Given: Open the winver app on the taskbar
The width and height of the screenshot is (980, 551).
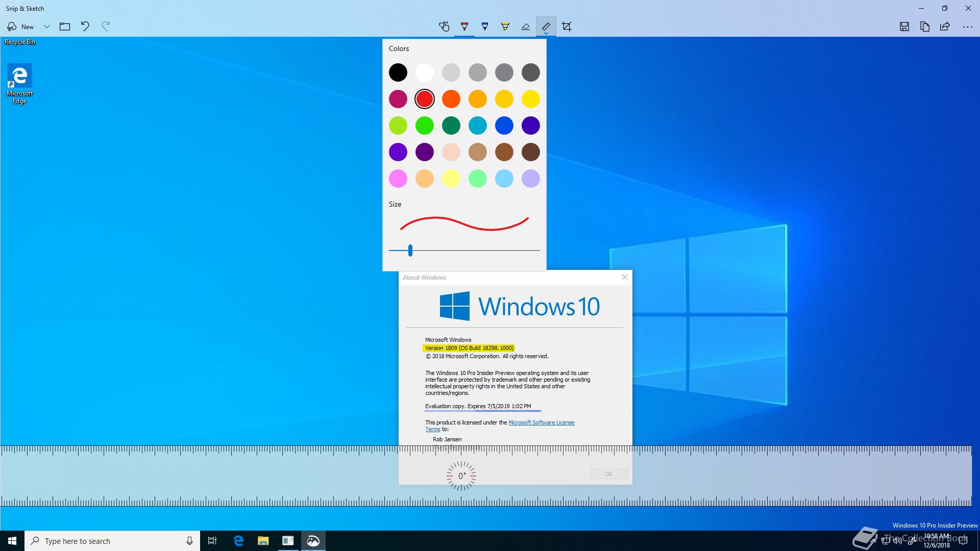Looking at the screenshot, I should click(288, 541).
